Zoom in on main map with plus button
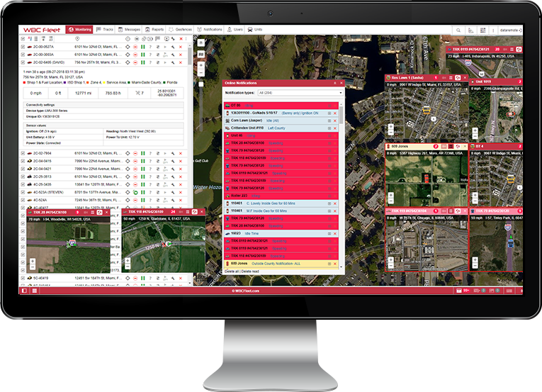 (x=201, y=65)
